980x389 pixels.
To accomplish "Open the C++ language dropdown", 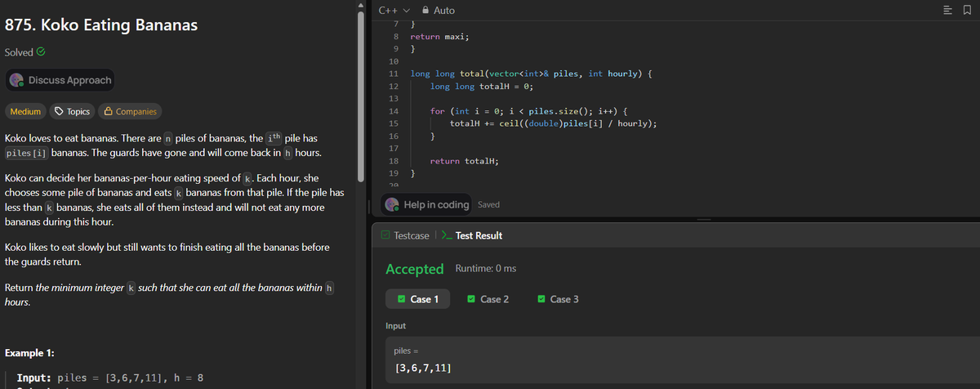I will point(394,10).
